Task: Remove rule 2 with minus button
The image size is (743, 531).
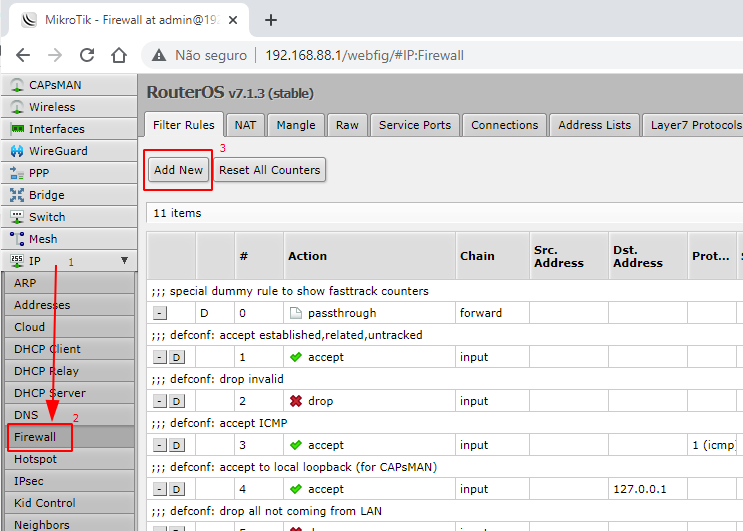Action: point(160,401)
